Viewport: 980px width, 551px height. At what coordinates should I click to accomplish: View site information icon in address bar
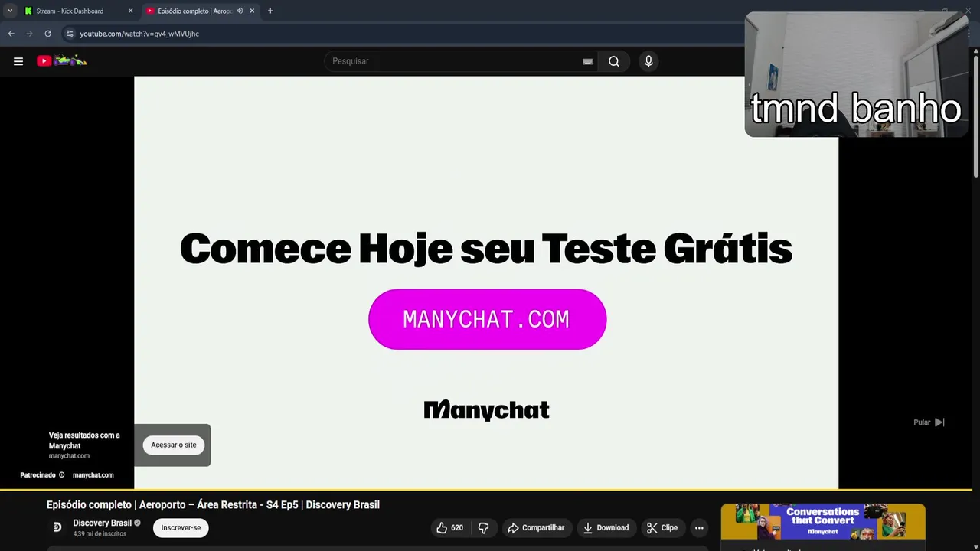pos(70,34)
